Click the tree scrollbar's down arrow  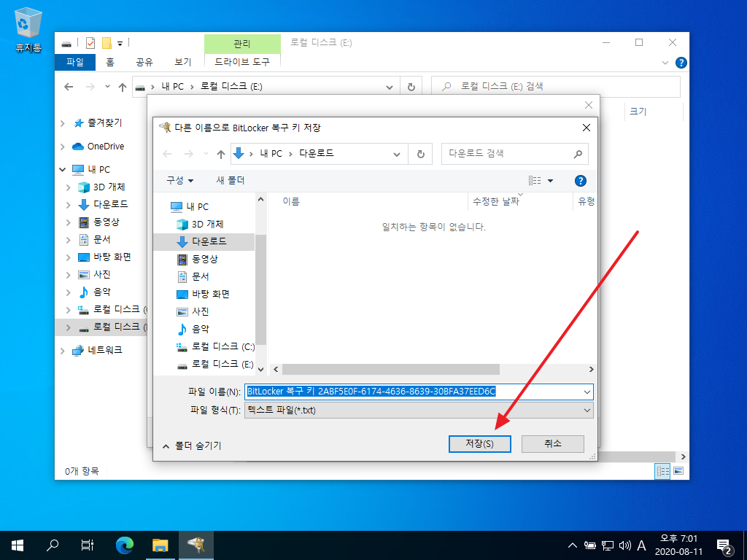[x=260, y=369]
